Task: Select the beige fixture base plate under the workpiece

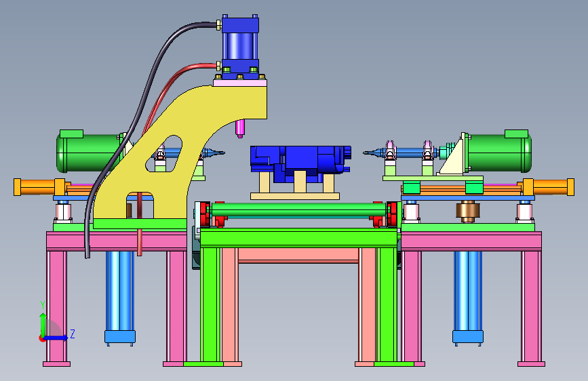Action: click(295, 196)
